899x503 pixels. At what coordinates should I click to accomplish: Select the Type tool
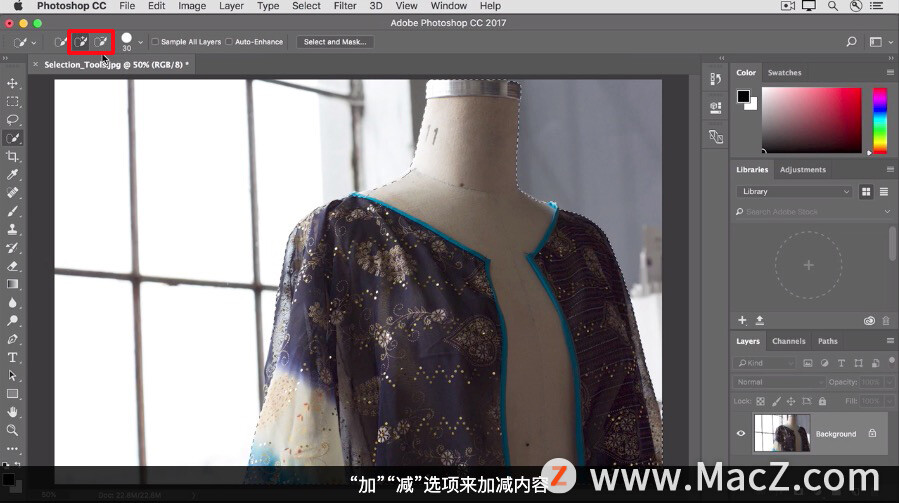tap(12, 357)
